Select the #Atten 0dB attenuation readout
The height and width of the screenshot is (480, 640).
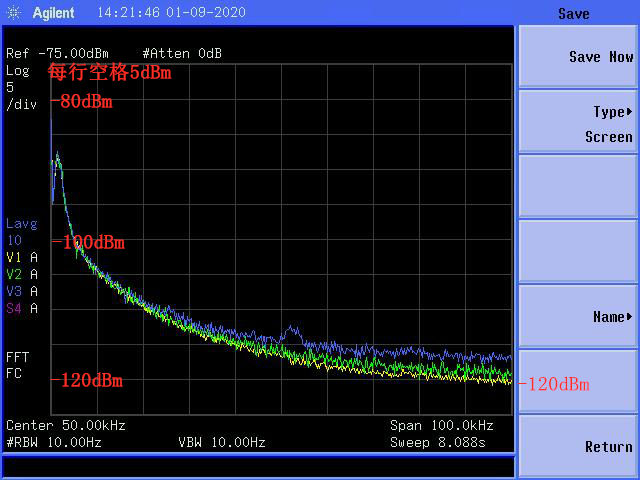tap(182, 53)
